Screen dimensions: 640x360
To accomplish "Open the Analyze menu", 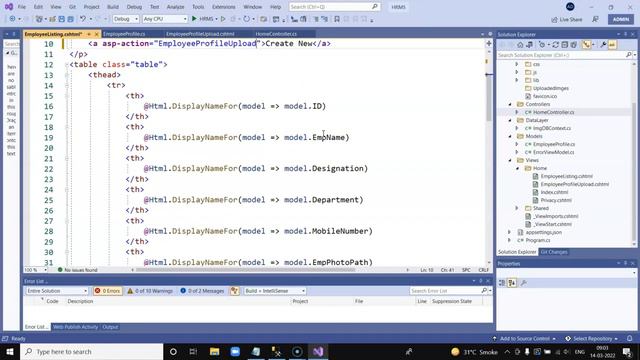I will point(175,7).
